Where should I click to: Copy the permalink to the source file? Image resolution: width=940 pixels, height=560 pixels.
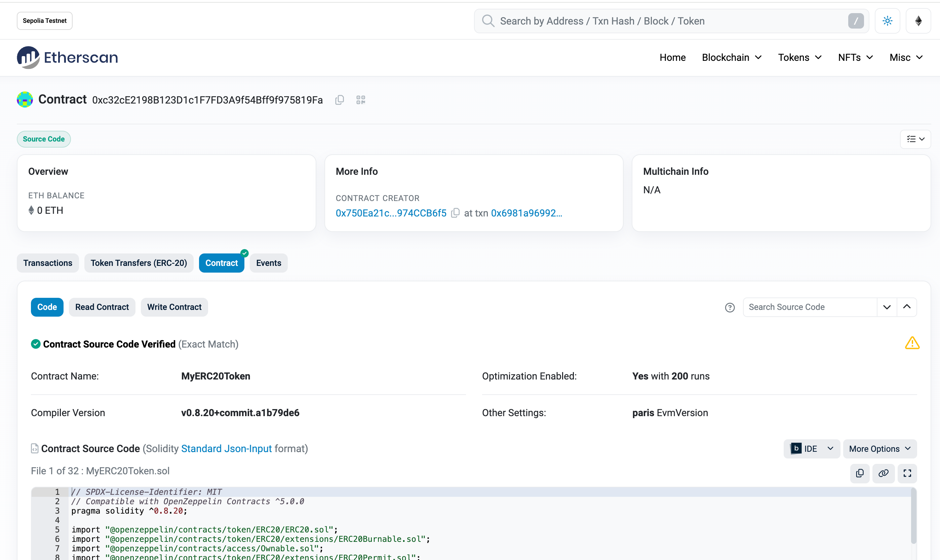[884, 473]
